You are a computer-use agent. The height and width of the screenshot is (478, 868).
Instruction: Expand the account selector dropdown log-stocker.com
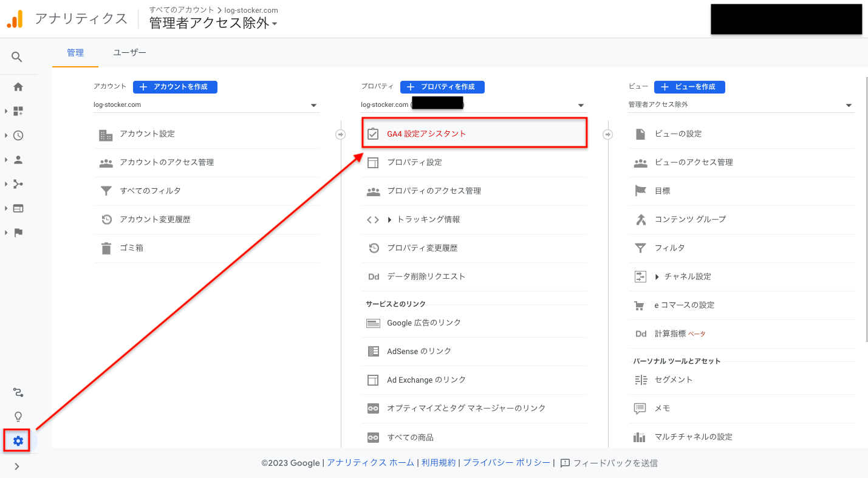(207, 104)
